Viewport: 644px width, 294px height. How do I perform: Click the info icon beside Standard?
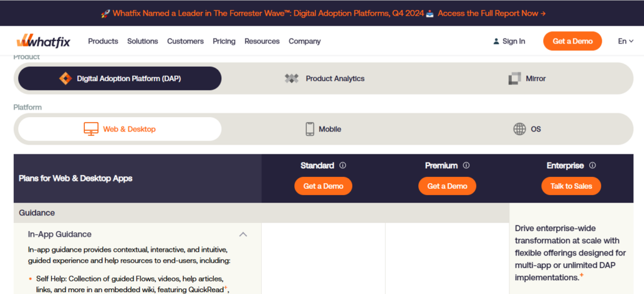point(343,166)
